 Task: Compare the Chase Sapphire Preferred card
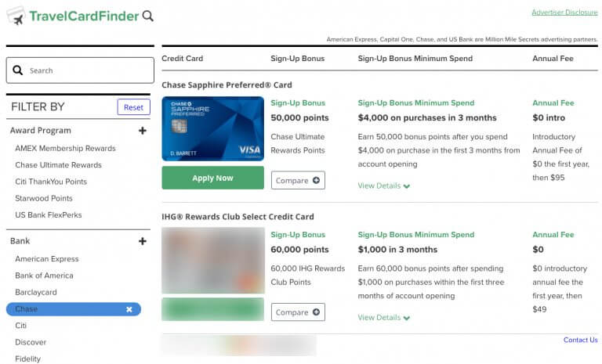(298, 180)
